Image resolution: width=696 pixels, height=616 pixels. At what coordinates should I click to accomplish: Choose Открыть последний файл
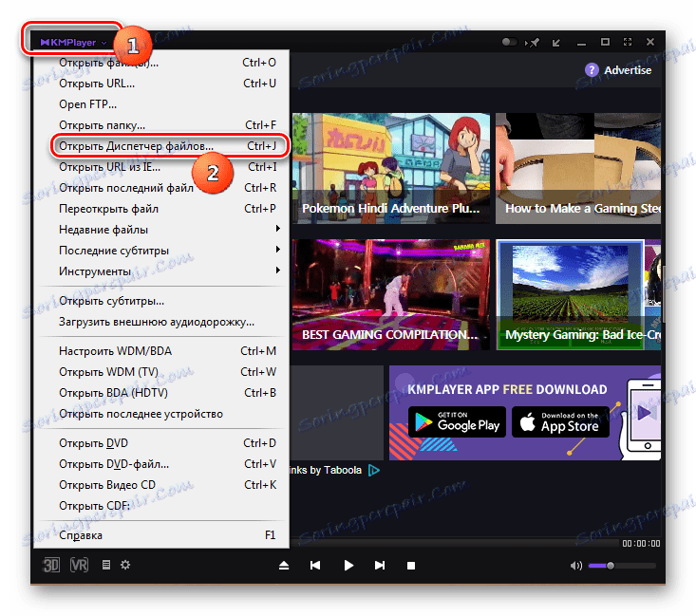pyautogui.click(x=161, y=188)
